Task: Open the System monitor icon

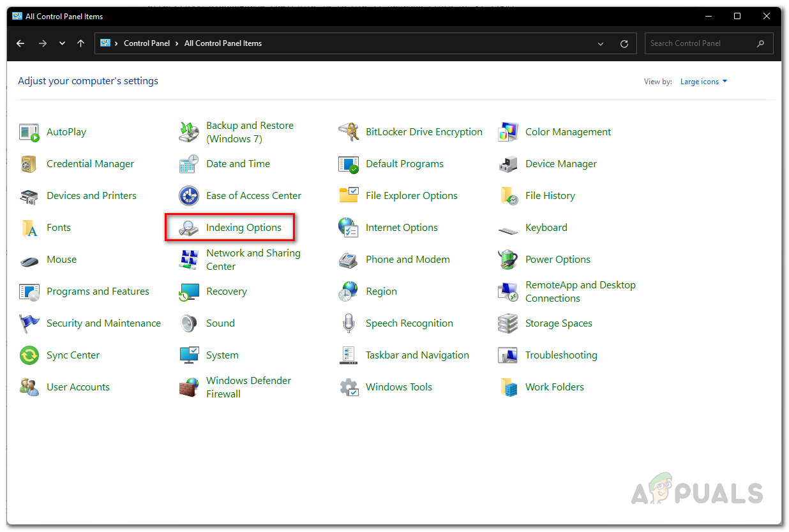Action: point(189,355)
